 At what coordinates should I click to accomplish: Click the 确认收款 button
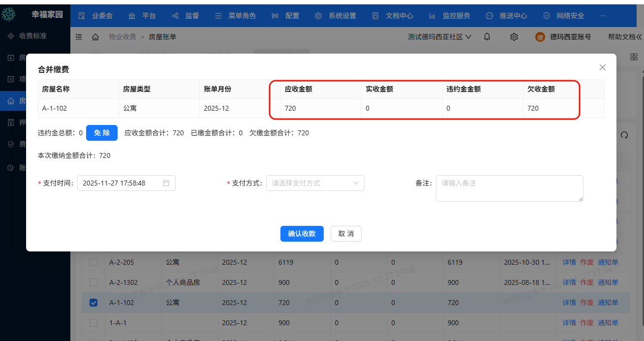[302, 234]
